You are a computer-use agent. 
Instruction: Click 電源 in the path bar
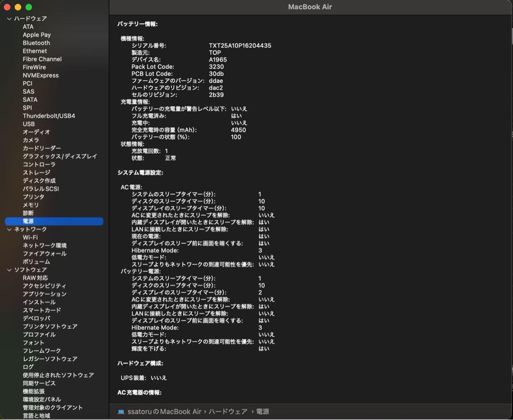point(262,412)
